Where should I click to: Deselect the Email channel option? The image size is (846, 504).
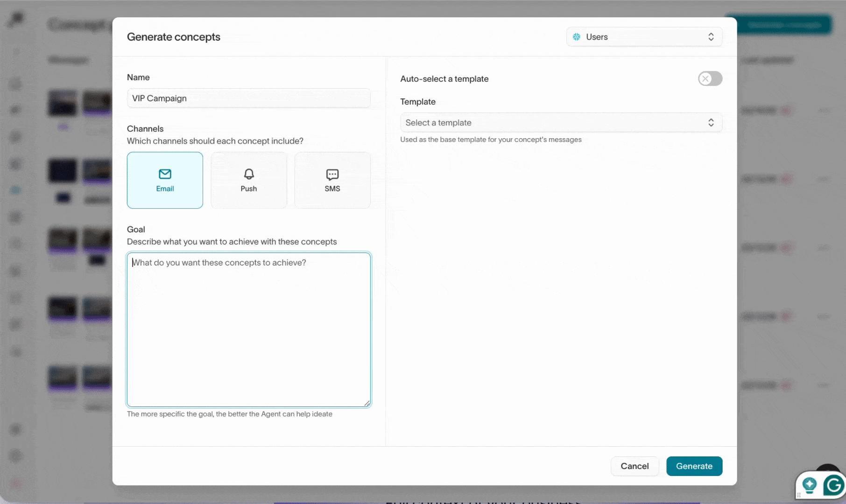click(x=165, y=180)
